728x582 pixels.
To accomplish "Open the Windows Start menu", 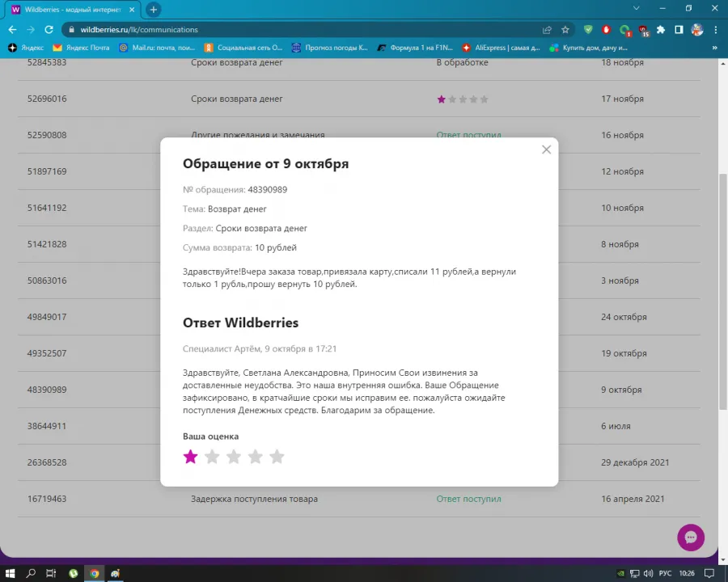I will pos(10,574).
